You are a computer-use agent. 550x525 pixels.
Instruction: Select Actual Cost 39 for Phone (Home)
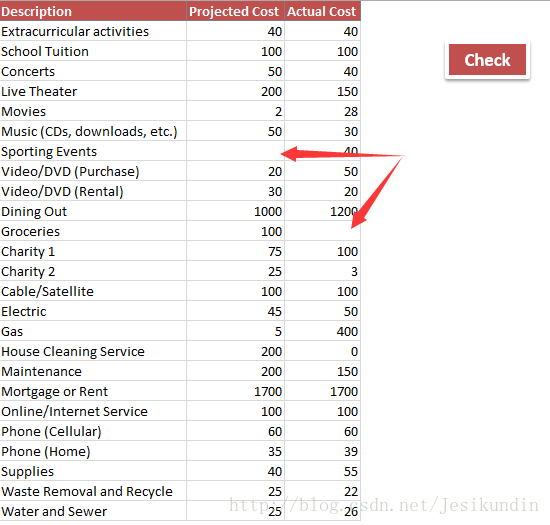tap(322, 451)
